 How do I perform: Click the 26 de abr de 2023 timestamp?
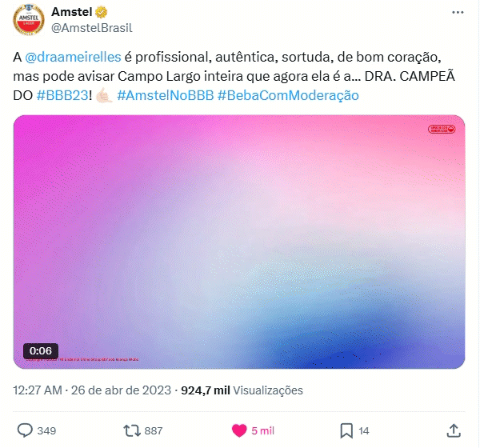[x=121, y=390]
